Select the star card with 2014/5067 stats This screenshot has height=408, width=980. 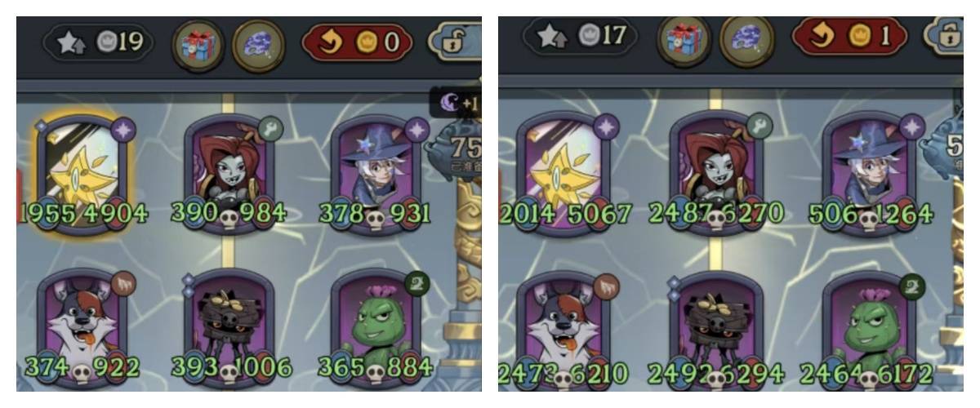pos(565,173)
